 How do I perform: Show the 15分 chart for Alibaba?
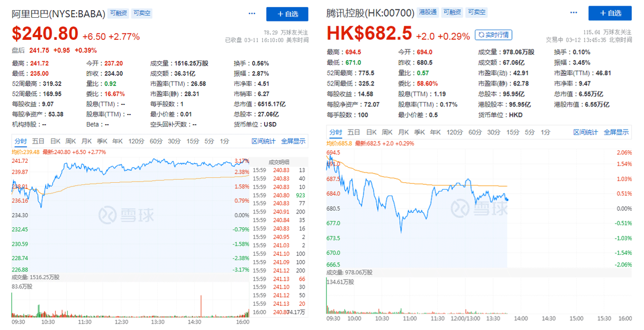pos(192,141)
